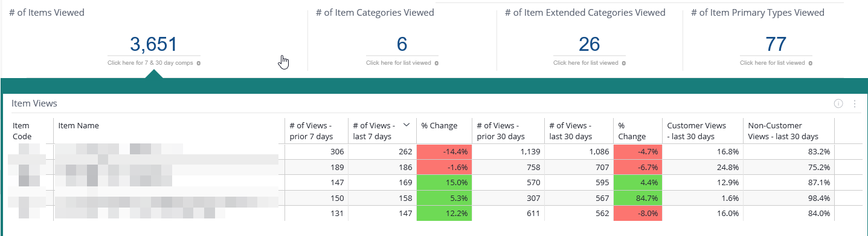
Task: Open the Item Views three-dot options menu
Action: [x=854, y=104]
